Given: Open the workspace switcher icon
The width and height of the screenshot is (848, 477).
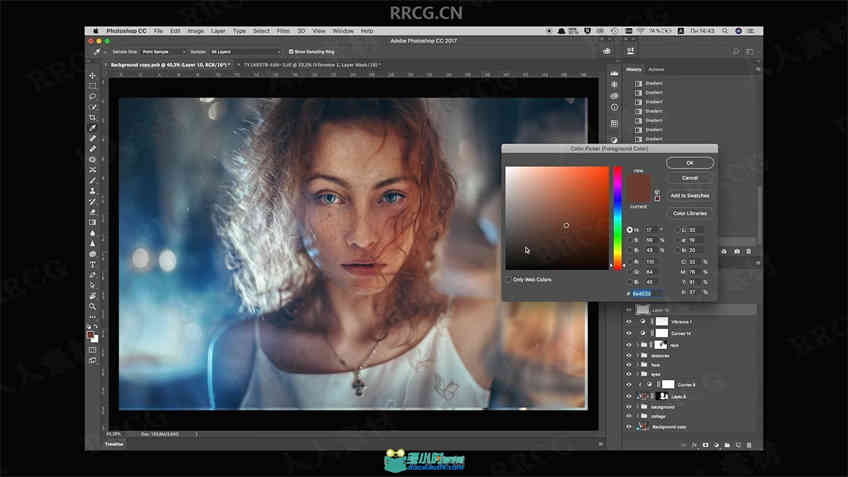Looking at the screenshot, I should (x=750, y=52).
